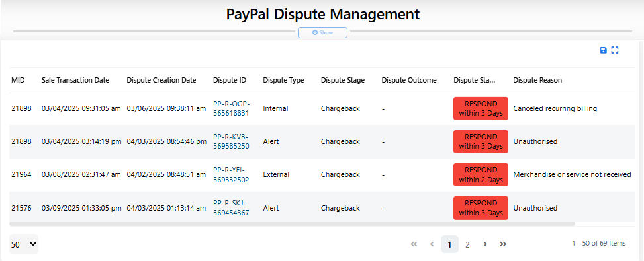
Task: Open dispute PP-R-KVB-569585250
Action: pos(231,141)
